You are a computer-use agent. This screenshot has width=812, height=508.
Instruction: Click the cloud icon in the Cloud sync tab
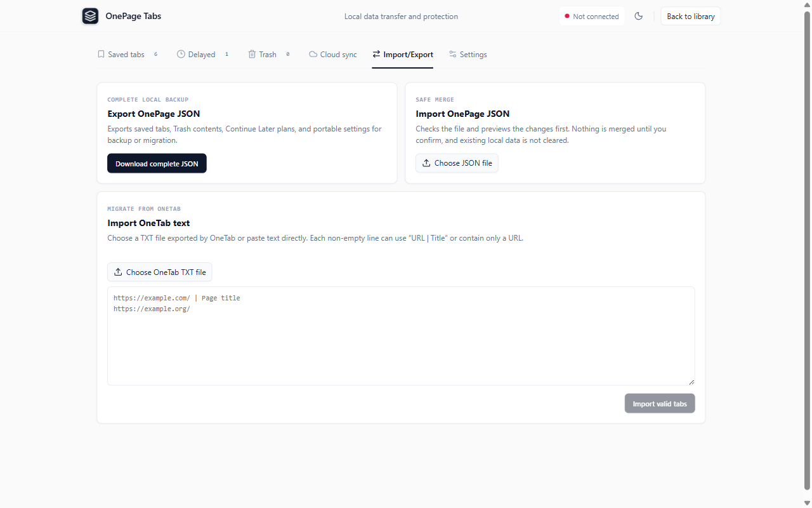pyautogui.click(x=313, y=54)
